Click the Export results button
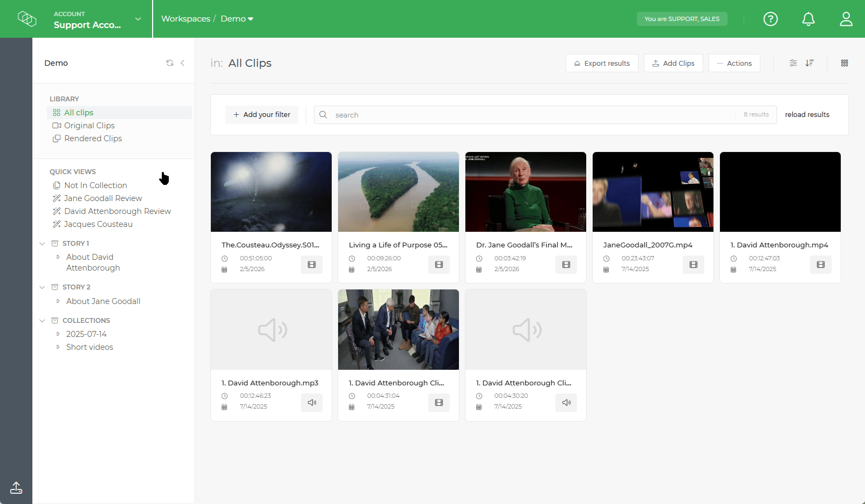This screenshot has height=504, width=865. click(602, 63)
